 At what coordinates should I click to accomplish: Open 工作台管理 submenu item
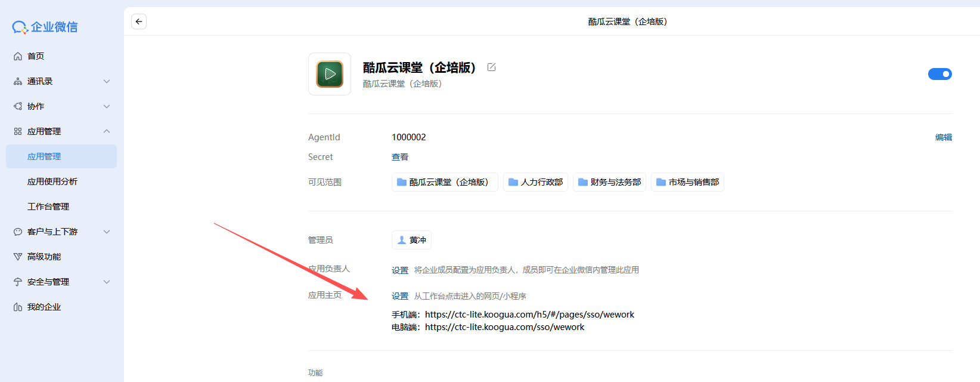click(x=61, y=207)
